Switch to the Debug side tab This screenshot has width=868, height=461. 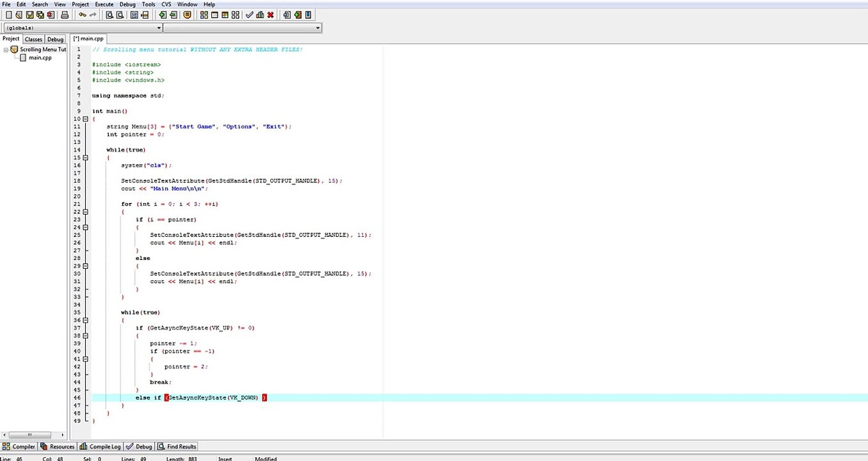pyautogui.click(x=56, y=39)
